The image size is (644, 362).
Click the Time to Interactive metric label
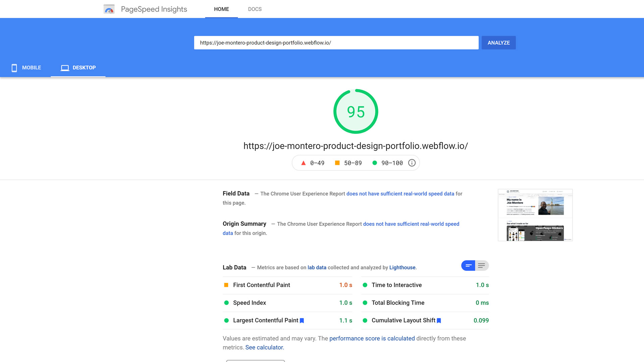[397, 285]
